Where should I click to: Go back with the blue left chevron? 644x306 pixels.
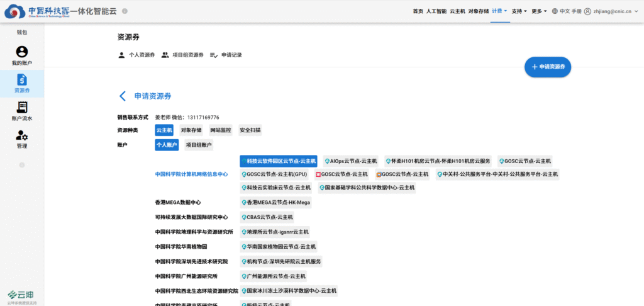tap(123, 96)
